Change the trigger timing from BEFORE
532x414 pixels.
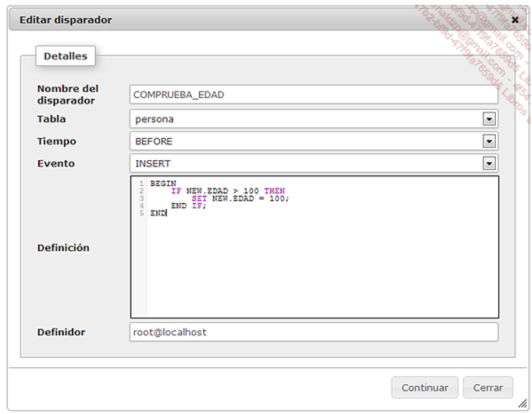click(291, 141)
